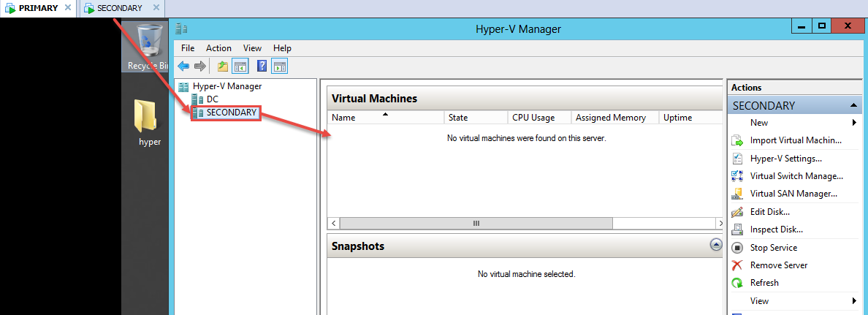868x315 pixels.
Task: Sort by Uptime column header
Action: pos(690,118)
